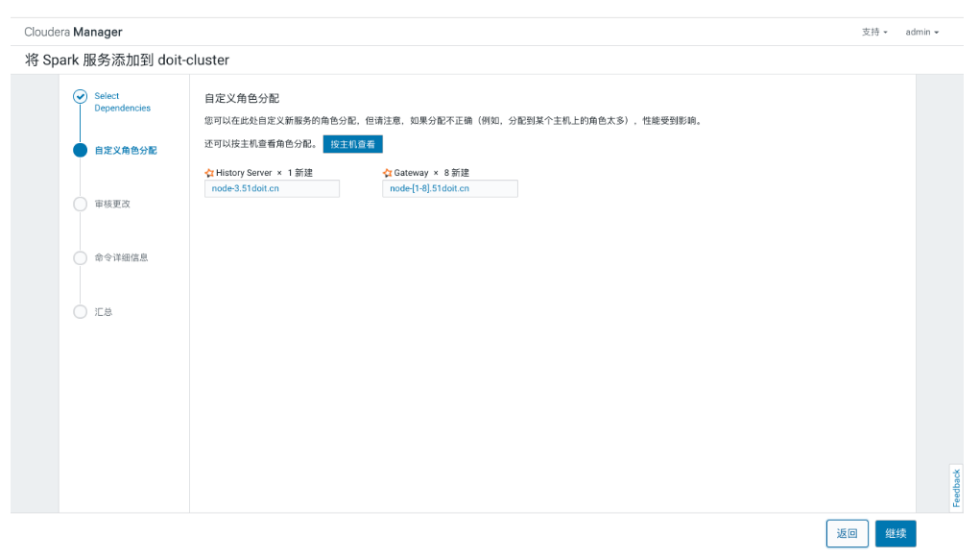This screenshot has width=980, height=559.
Task: Go to the Select Dependencies step
Action: (123, 102)
